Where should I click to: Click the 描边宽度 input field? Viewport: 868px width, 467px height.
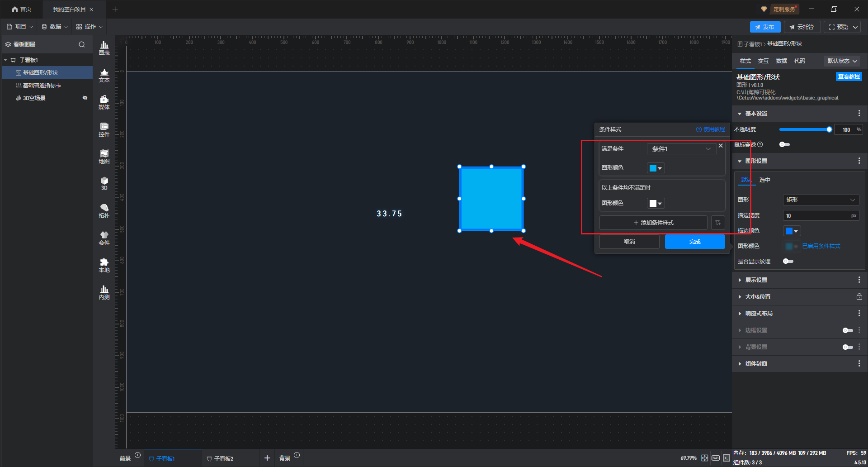point(817,216)
